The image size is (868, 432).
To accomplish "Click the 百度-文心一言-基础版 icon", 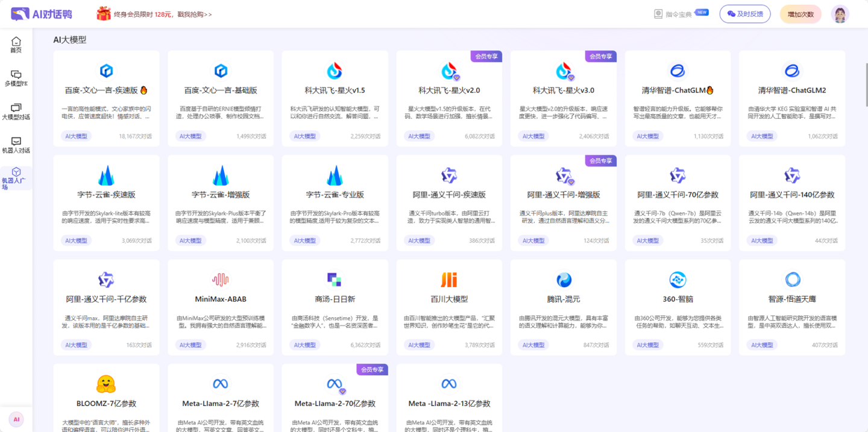I will [x=221, y=71].
